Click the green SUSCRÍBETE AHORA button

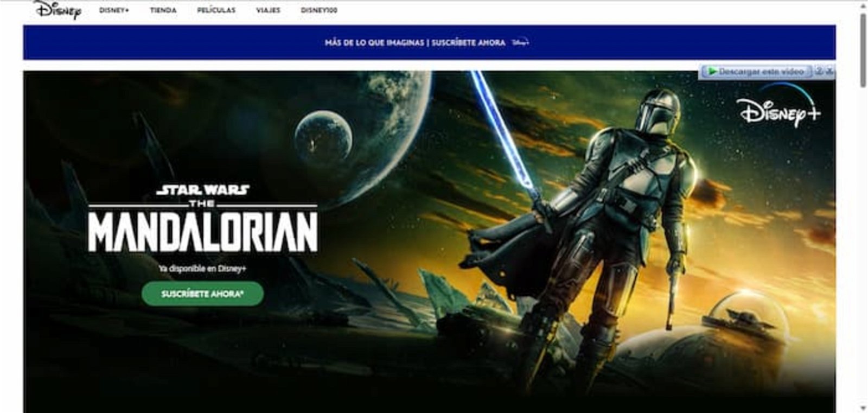pyautogui.click(x=203, y=294)
